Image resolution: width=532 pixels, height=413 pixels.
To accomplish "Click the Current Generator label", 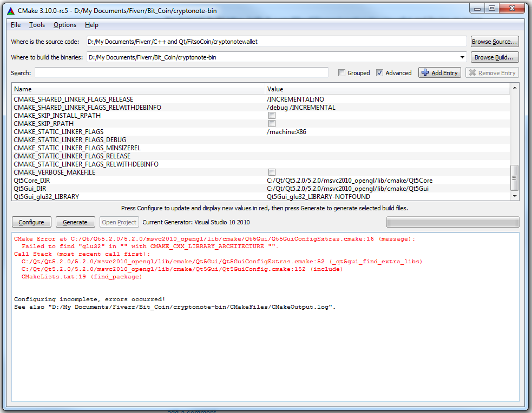I will 196,222.
